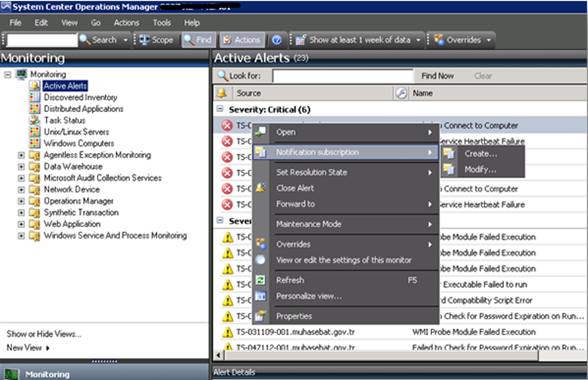Expand the Operations Manager folder
The image size is (588, 380).
click(x=21, y=201)
